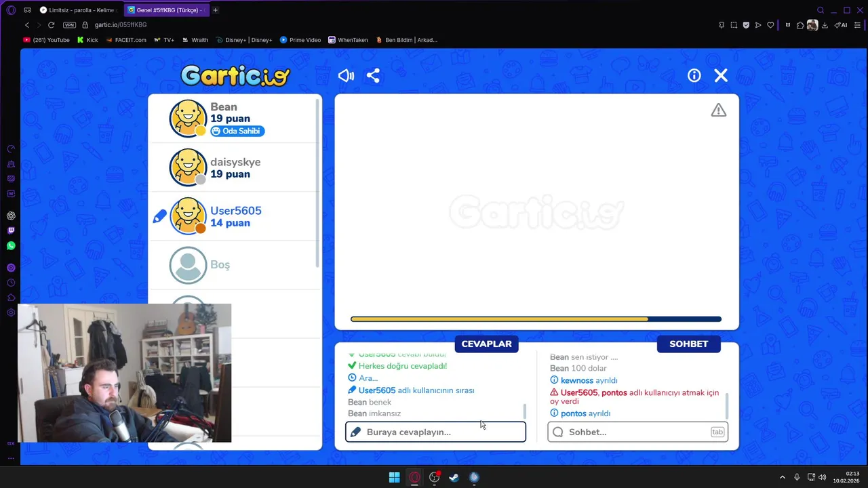
Task: Open the Disney+ bookmark
Action: [244, 40]
